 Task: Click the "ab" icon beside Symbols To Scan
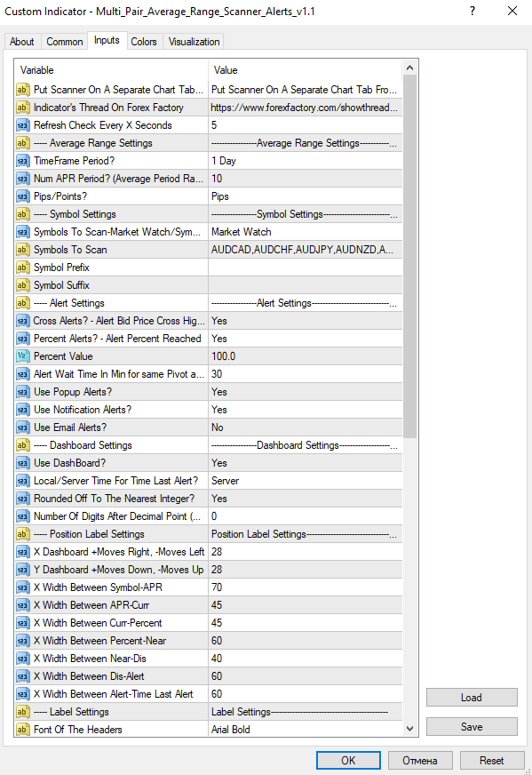[20, 250]
